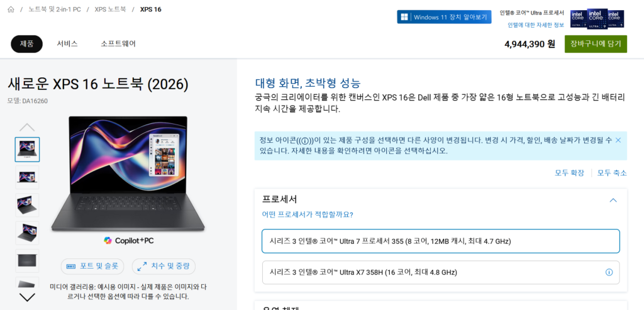Click 모두 확장 to expand all sections
The image size is (644, 310).
coord(569,173)
